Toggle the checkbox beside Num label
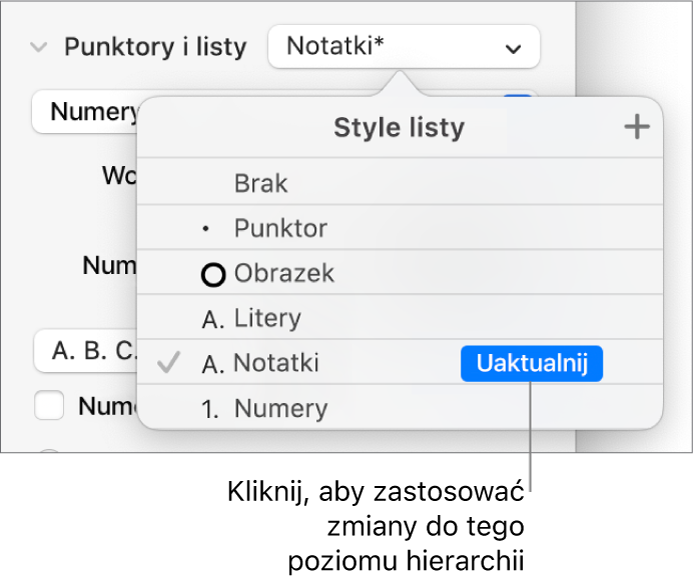The image size is (694, 587). click(x=49, y=405)
